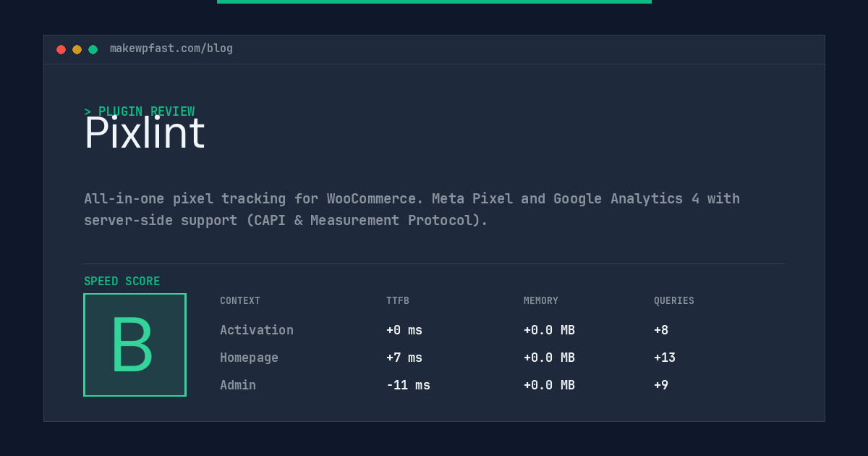Image resolution: width=868 pixels, height=456 pixels.
Task: Select the Activation row label
Action: coord(257,330)
